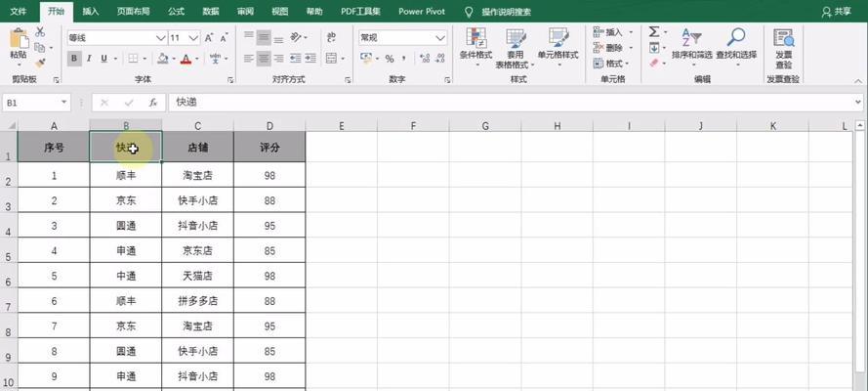Screen dimensions: 868x391
Task: Pick the red font color A
Action: click(x=186, y=58)
